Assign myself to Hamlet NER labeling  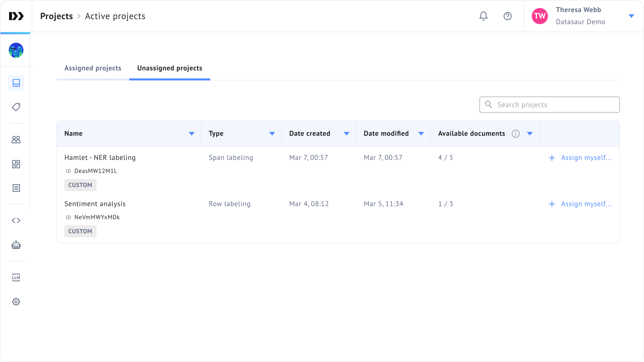580,158
